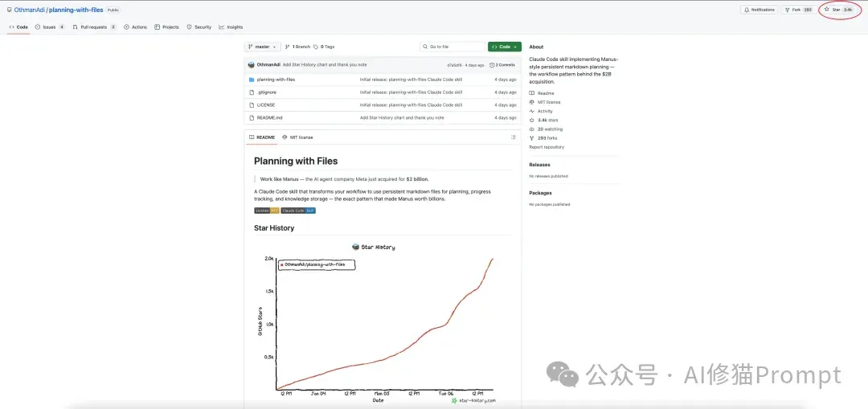Star the repository with Star button
The height and width of the screenshot is (409, 868).
(x=838, y=10)
